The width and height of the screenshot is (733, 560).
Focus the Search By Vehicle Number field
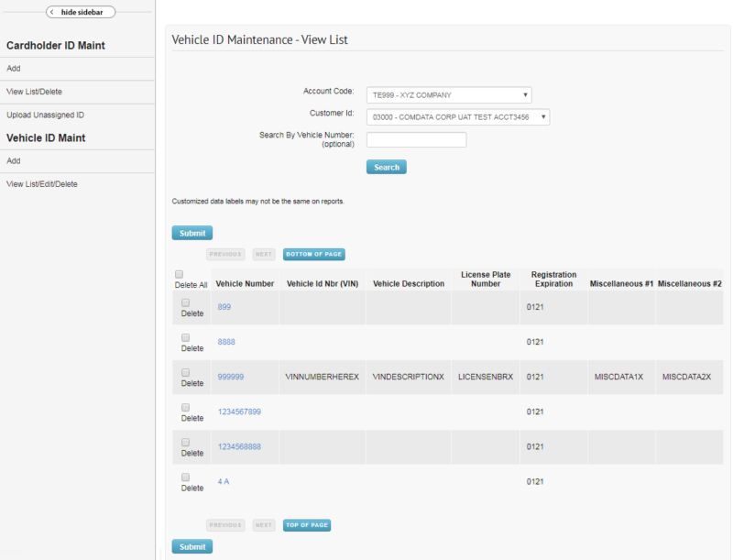[x=416, y=140]
